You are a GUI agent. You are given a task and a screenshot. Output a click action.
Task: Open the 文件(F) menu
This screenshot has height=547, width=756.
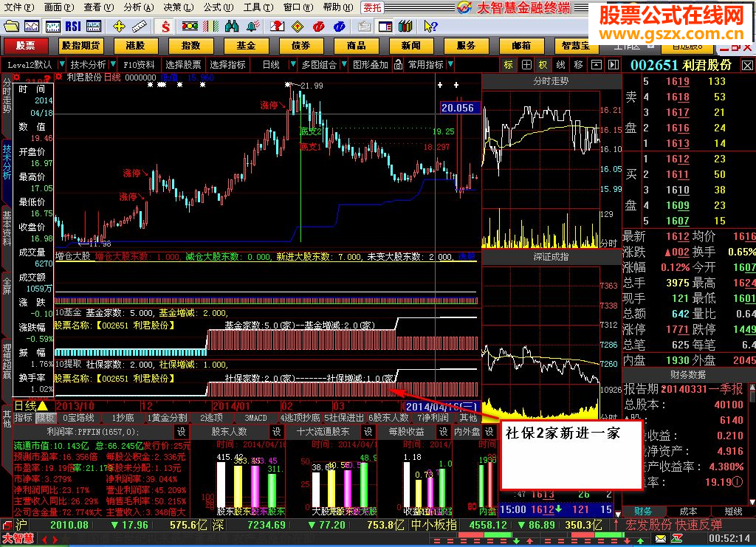point(19,7)
